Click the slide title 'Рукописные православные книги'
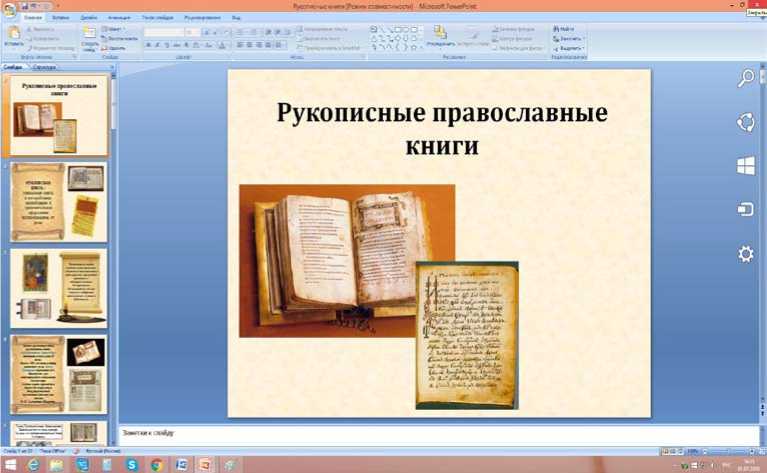This screenshot has height=473, width=767. [442, 129]
